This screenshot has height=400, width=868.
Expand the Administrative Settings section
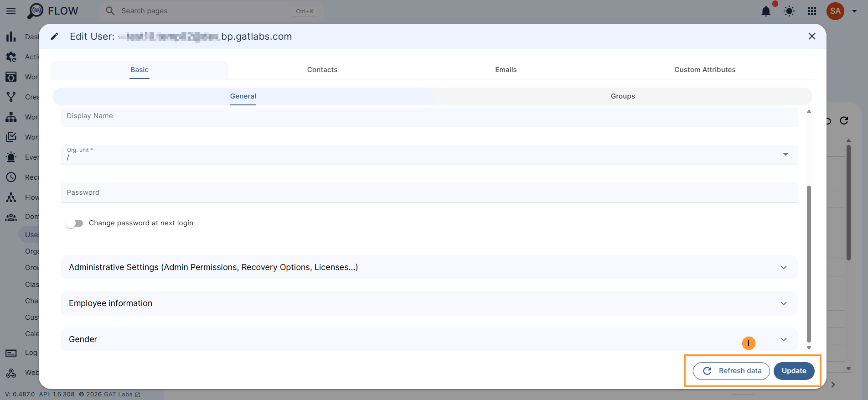[x=429, y=267]
